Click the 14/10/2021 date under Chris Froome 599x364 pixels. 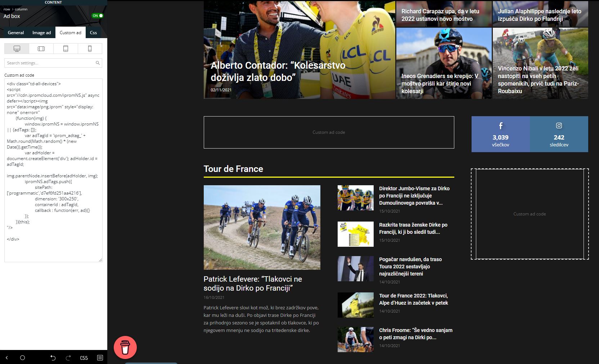click(x=389, y=346)
